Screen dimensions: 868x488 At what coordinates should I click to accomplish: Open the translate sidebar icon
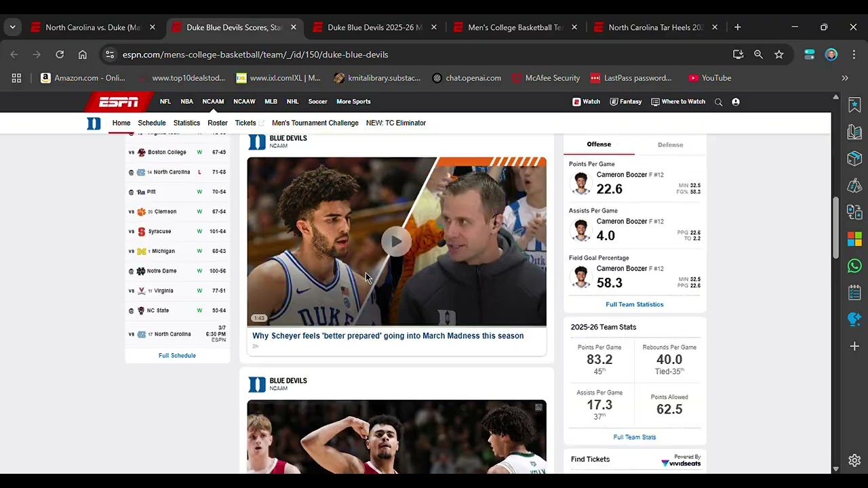[854, 212]
